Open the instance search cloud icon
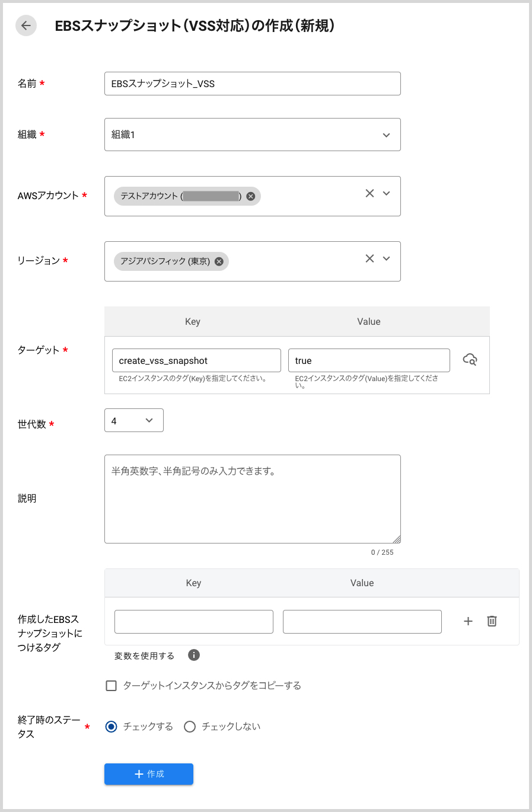The width and height of the screenshot is (532, 812). pyautogui.click(x=470, y=359)
